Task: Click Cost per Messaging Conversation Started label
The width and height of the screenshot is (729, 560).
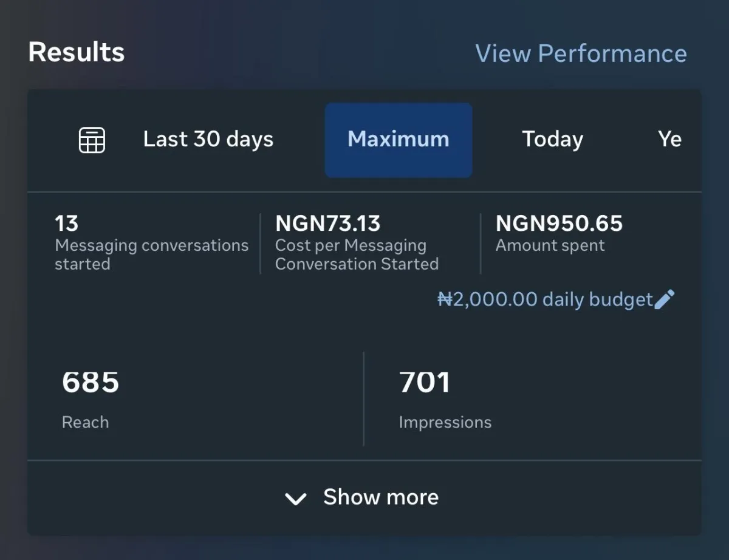Action: click(x=357, y=254)
